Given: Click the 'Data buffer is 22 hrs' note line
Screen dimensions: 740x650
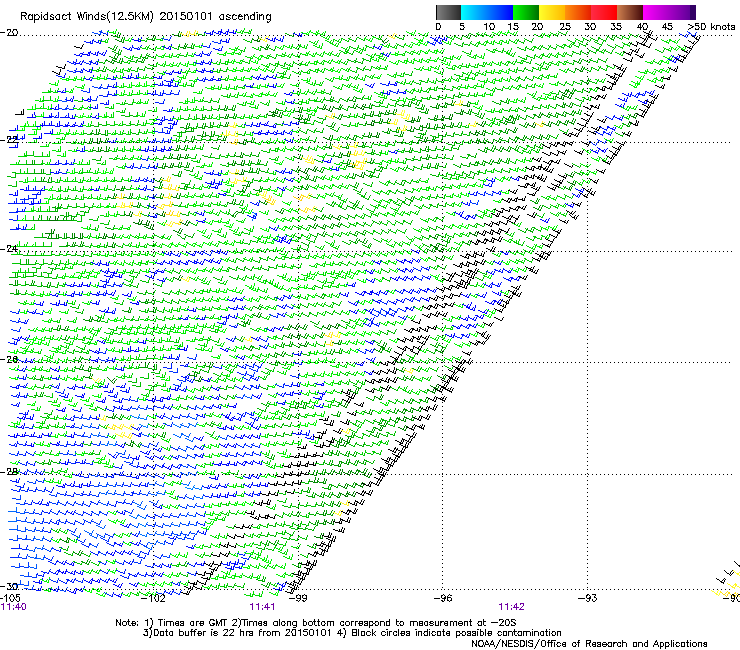Looking at the screenshot, I should (x=352, y=633).
